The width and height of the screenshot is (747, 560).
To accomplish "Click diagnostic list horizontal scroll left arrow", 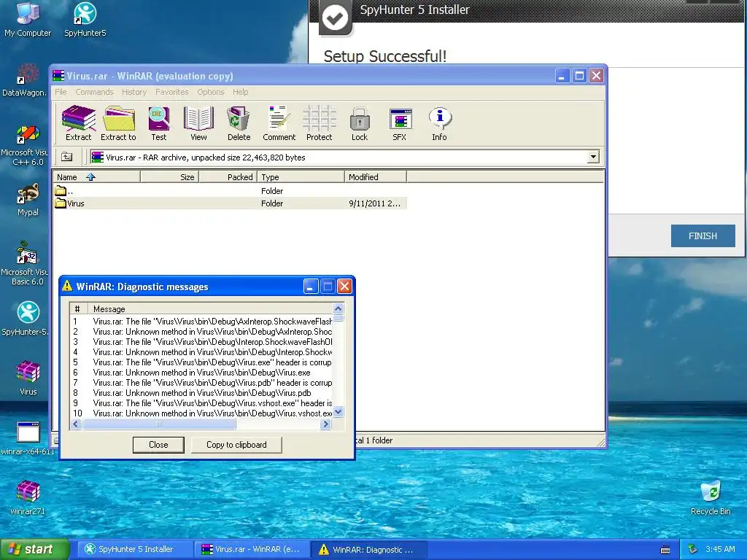I will coord(76,424).
